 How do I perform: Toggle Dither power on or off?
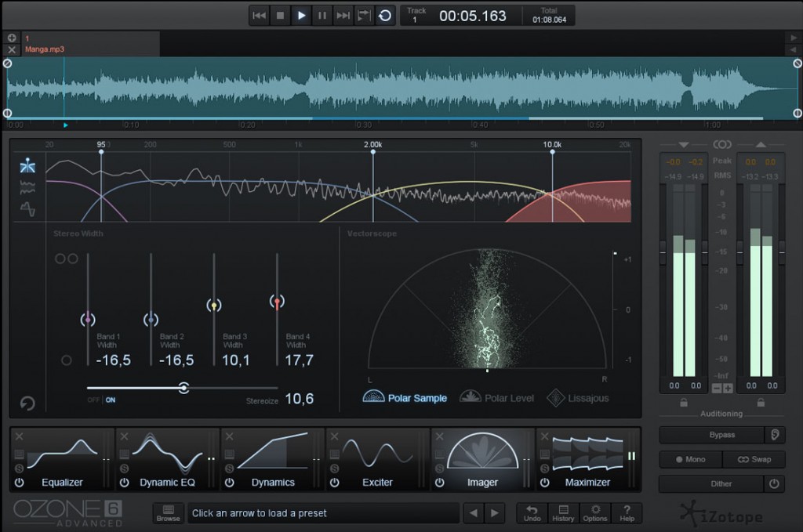774,483
